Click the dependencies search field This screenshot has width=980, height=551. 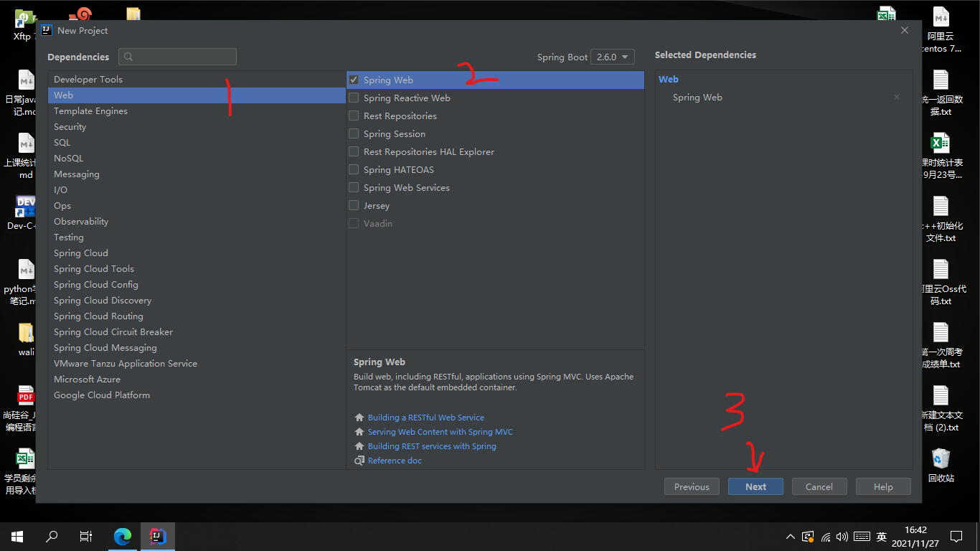click(x=178, y=57)
